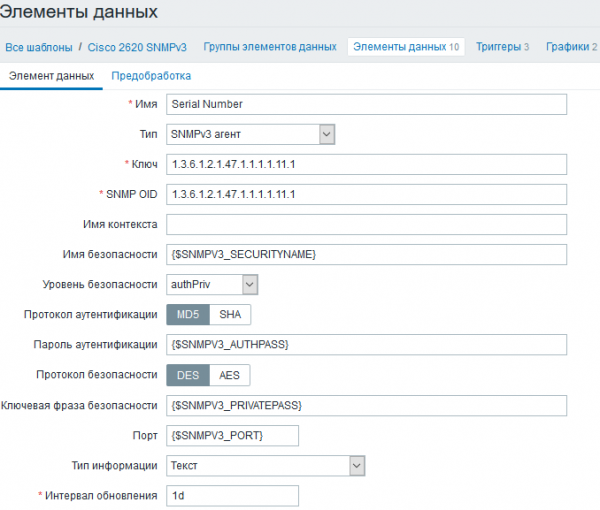
Task: Focus the SNMP OID input field
Action: click(366, 194)
